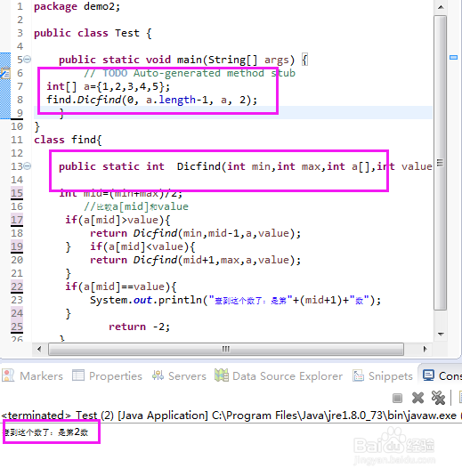Switch to the Console tab

(x=442, y=376)
